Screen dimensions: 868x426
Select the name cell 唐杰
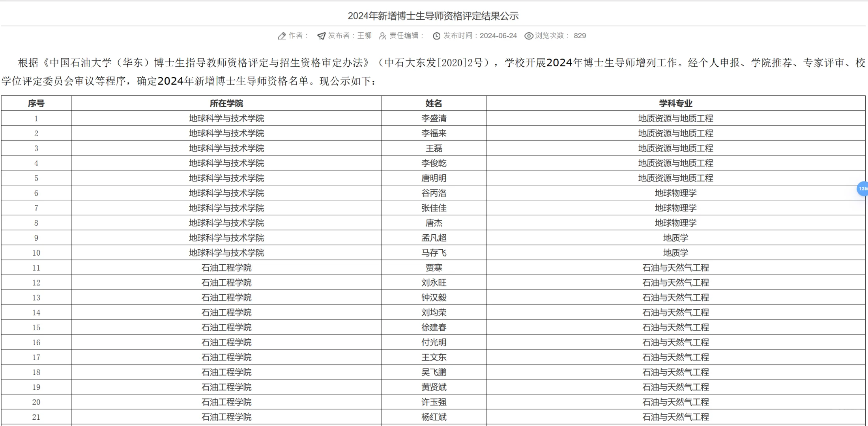click(x=434, y=223)
